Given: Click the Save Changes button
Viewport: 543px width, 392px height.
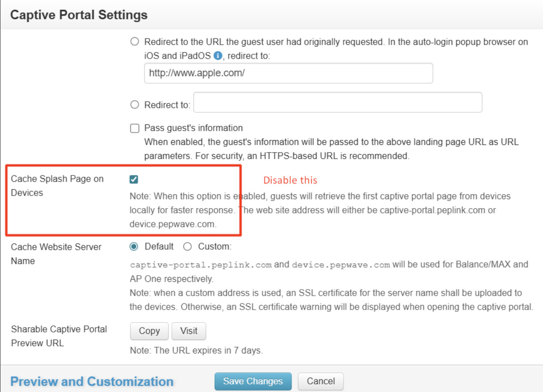Looking at the screenshot, I should [x=253, y=382].
